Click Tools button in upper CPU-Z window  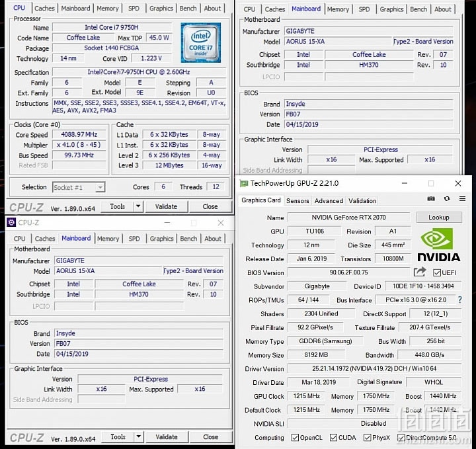pyautogui.click(x=118, y=206)
